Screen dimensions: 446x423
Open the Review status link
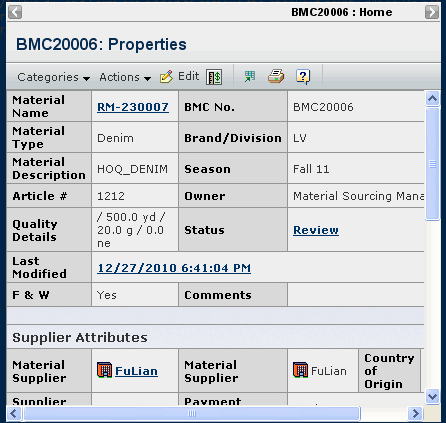(x=316, y=230)
